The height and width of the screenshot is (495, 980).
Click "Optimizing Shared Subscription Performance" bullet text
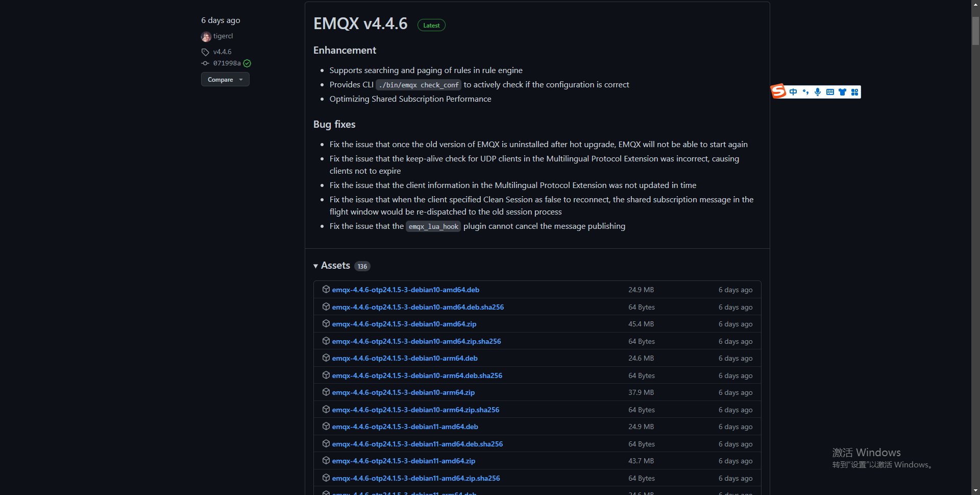410,99
